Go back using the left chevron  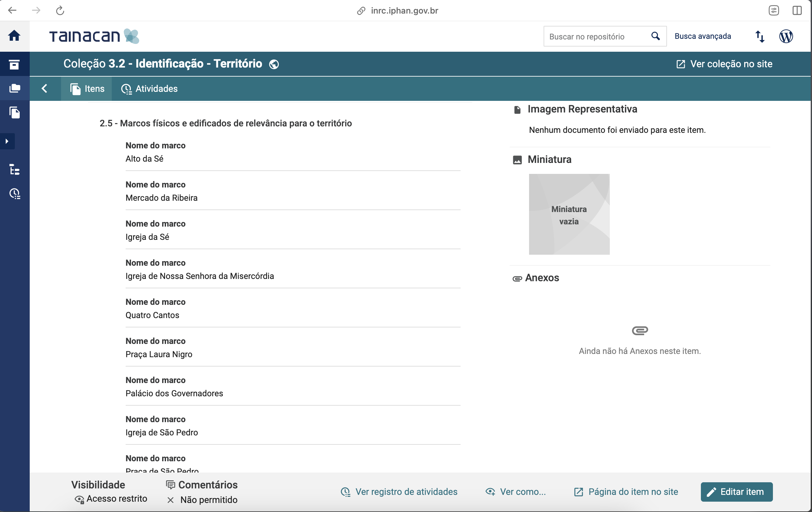click(45, 89)
